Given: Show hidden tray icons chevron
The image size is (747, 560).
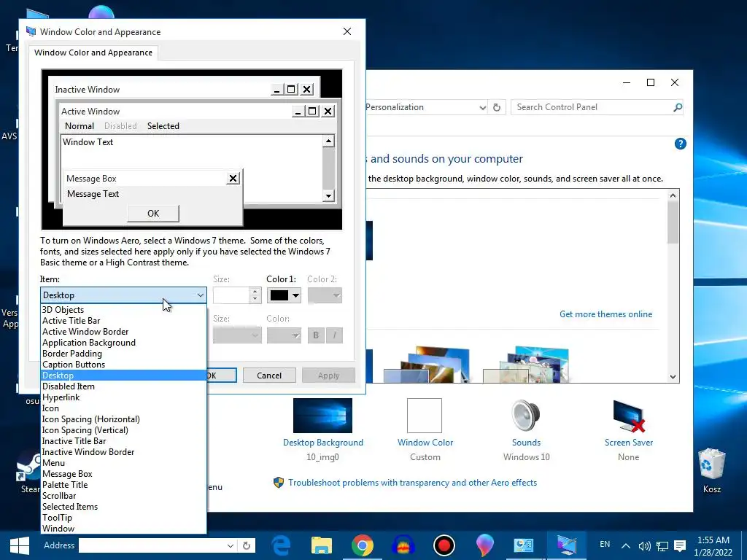Looking at the screenshot, I should click(626, 546).
